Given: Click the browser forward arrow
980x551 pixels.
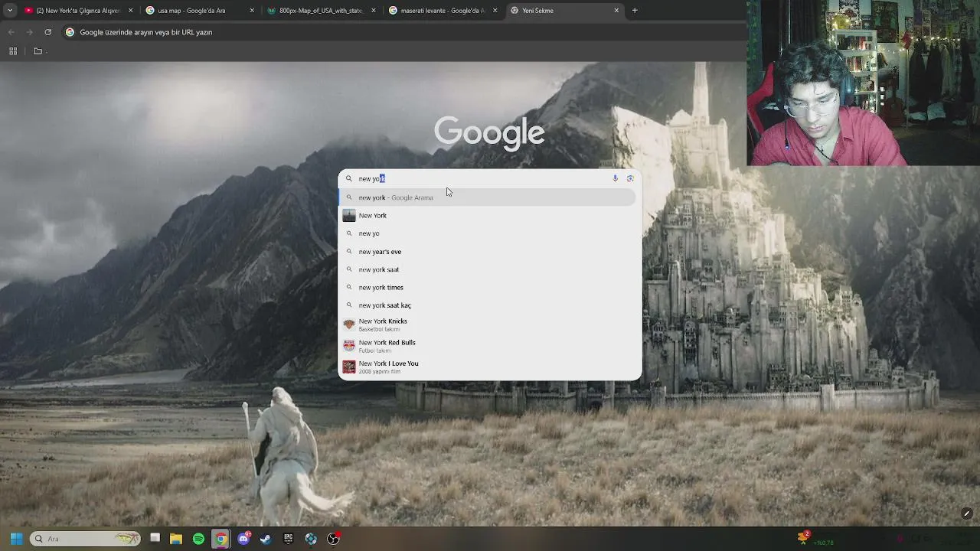Looking at the screenshot, I should (29, 32).
